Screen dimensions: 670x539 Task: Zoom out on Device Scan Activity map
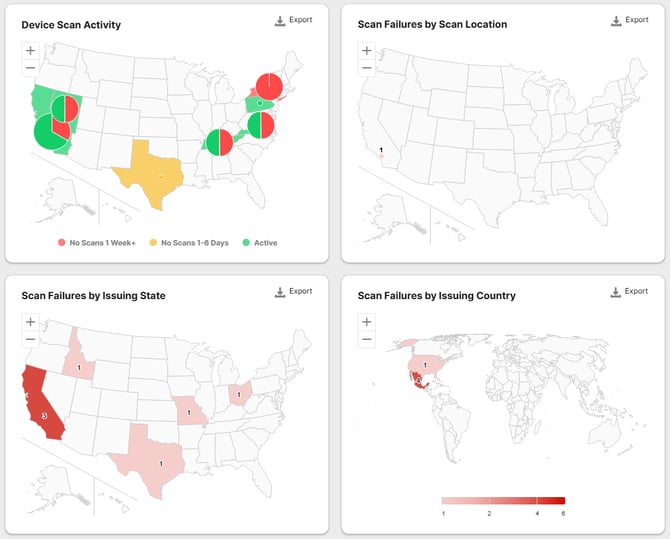click(30, 68)
